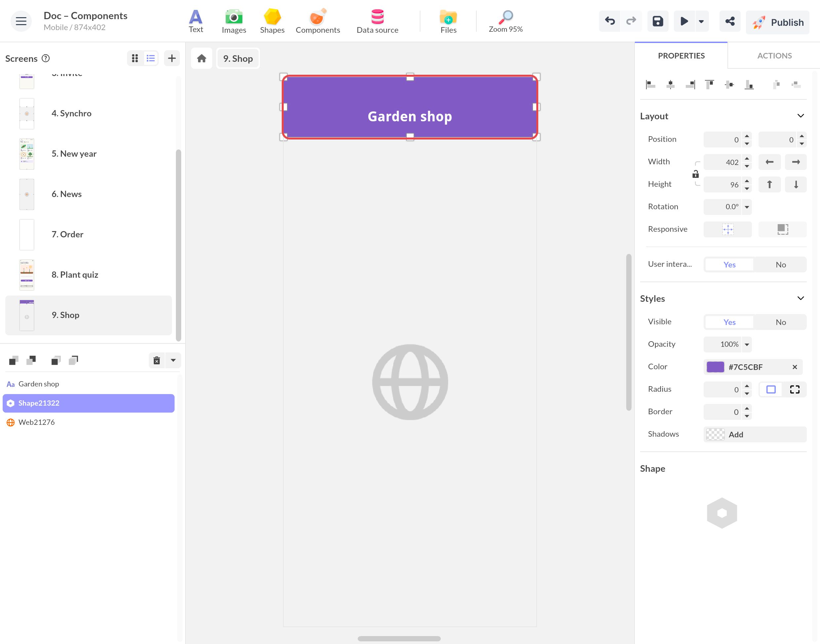The image size is (820, 644).
Task: Select the 9. Shop breadcrumb tab
Action: click(238, 59)
